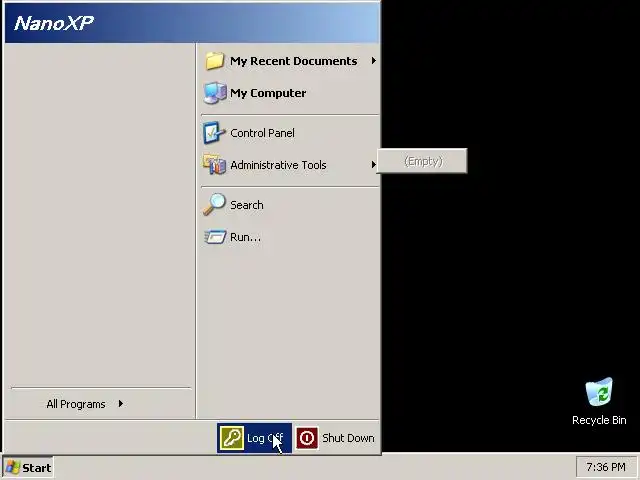This screenshot has height=480, width=640.
Task: Expand the All Programs arrow
Action: point(120,404)
